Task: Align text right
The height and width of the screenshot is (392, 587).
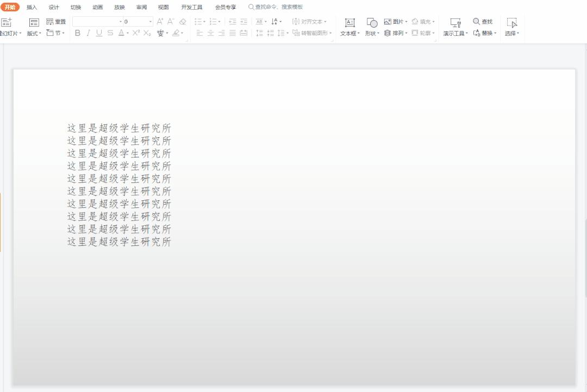Action: [x=222, y=33]
